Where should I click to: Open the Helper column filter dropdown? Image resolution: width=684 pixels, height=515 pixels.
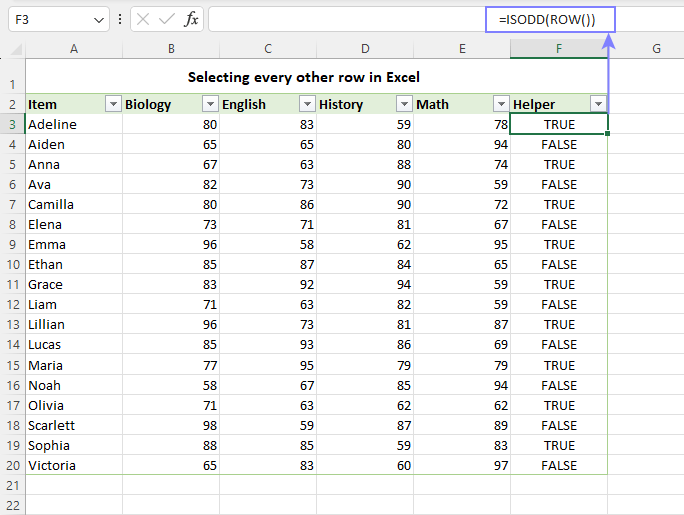[598, 104]
